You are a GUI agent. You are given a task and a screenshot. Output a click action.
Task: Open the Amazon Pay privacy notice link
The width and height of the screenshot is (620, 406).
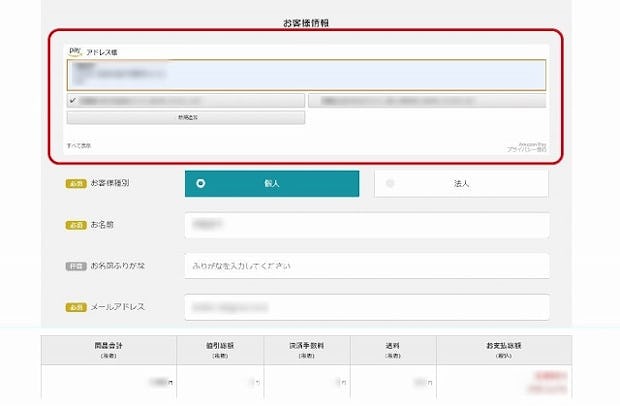(x=527, y=148)
